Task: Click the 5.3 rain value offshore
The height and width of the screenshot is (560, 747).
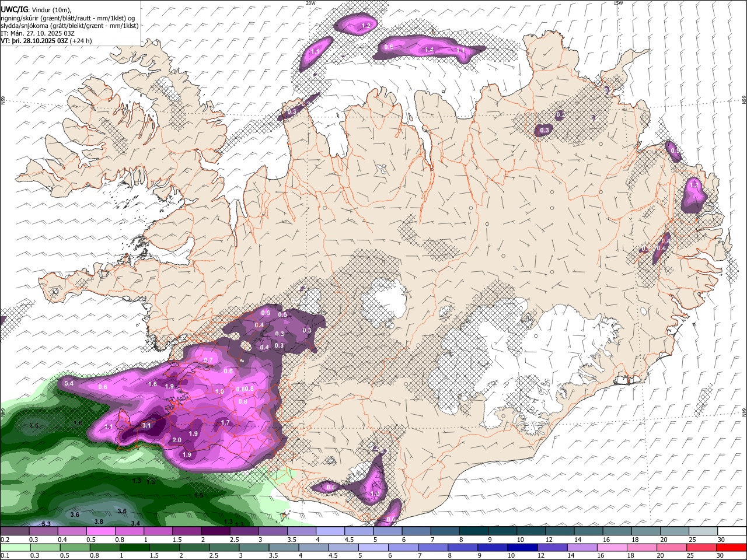Action: (47, 524)
